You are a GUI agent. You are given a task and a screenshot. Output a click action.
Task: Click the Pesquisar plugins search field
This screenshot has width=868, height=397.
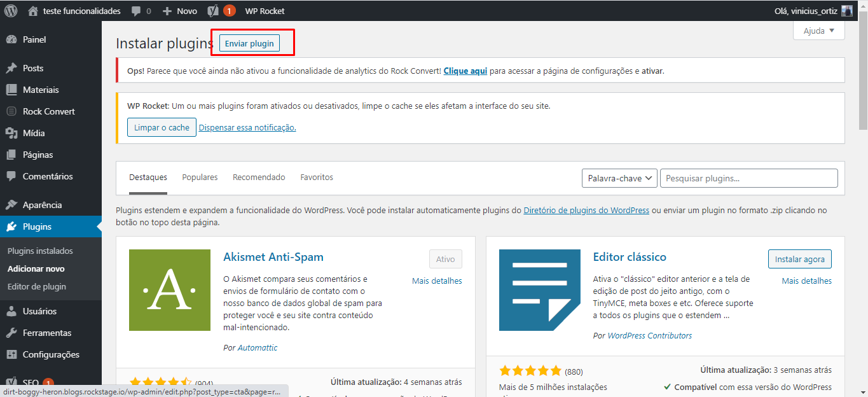click(749, 178)
